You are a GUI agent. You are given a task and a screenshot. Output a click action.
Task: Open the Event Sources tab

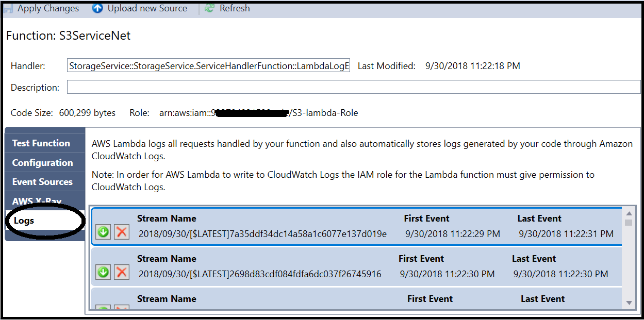(42, 182)
